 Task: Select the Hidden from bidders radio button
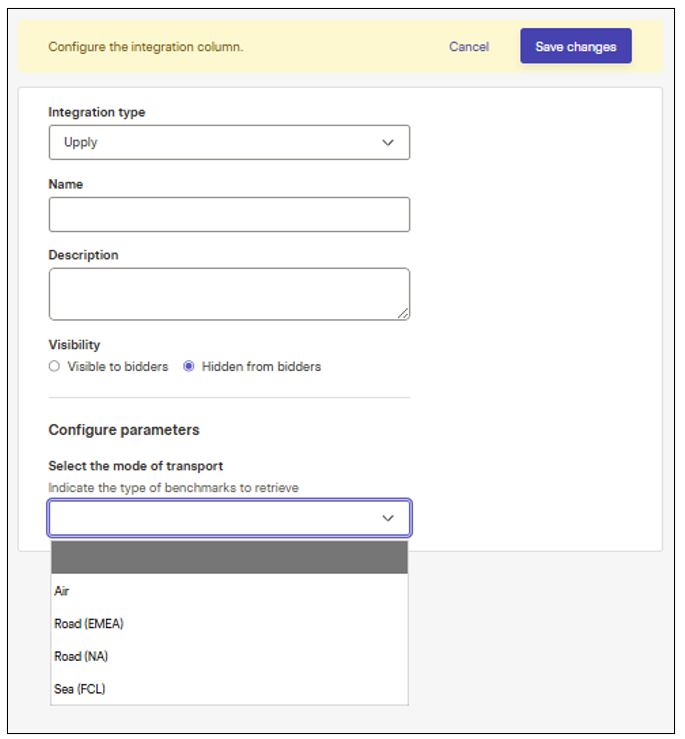point(189,366)
